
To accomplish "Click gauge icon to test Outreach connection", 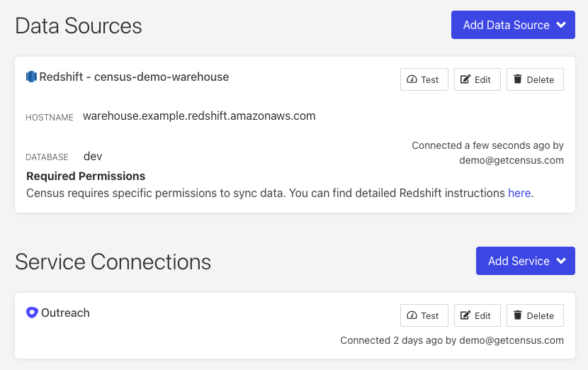I will 412,315.
